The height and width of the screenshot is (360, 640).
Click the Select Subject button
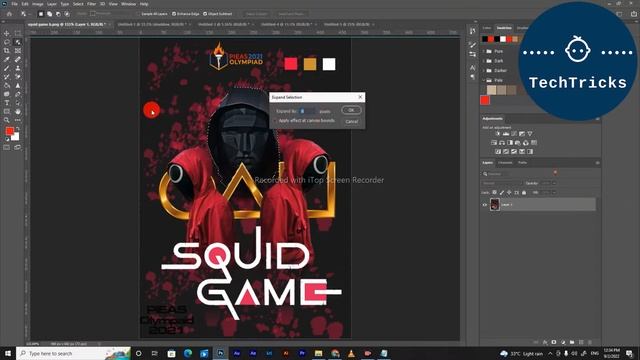tap(256, 14)
